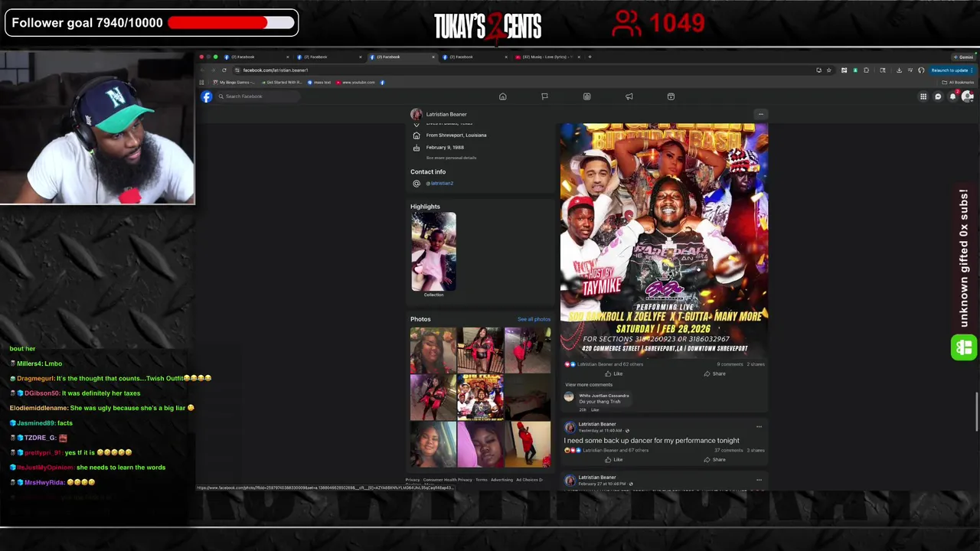Click the Consumer Health Privacy footer link
980x551 pixels.
448,480
